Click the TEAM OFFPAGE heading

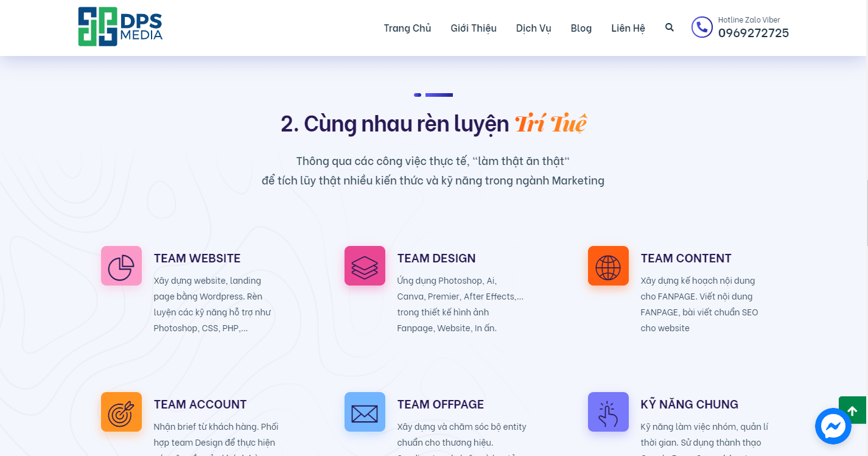click(x=441, y=404)
